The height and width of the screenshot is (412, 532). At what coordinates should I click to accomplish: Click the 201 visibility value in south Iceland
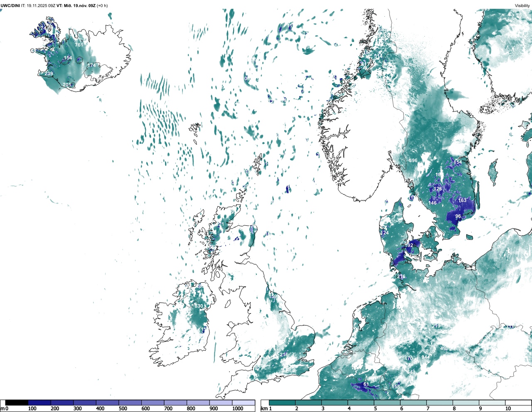[x=67, y=85]
